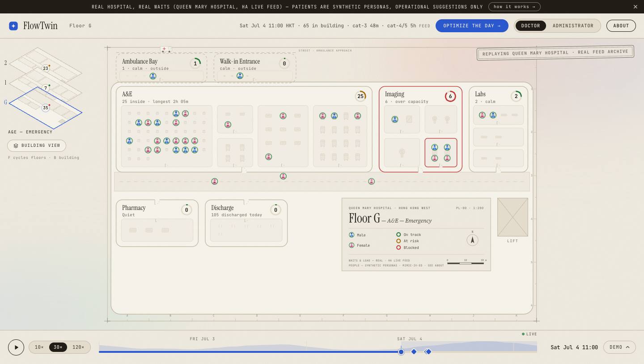Image resolution: width=644 pixels, height=364 pixels.
Task: Set playback speed to 120×
Action: tap(78, 347)
